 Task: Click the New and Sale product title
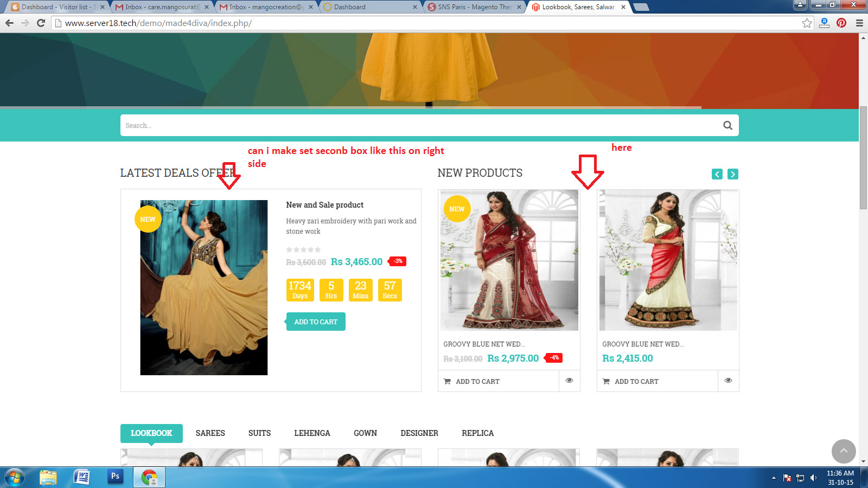[324, 205]
